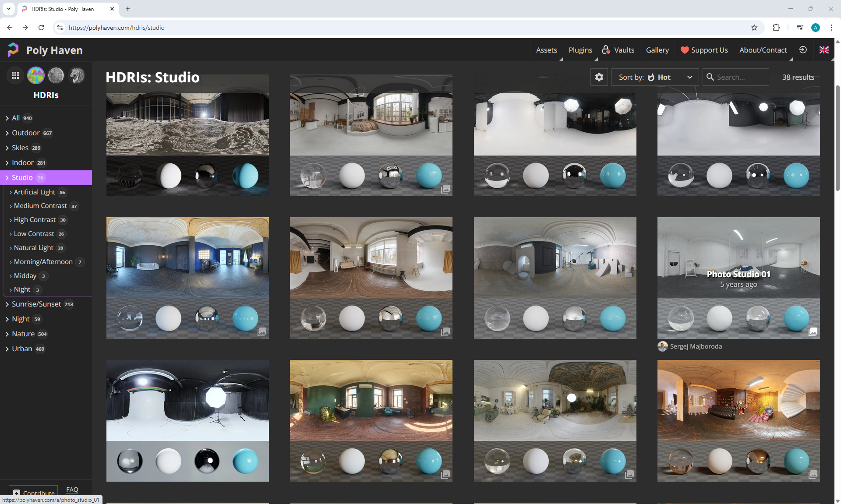Click the Poly Haven logo icon
Screen dimensions: 841x504
point(13,50)
